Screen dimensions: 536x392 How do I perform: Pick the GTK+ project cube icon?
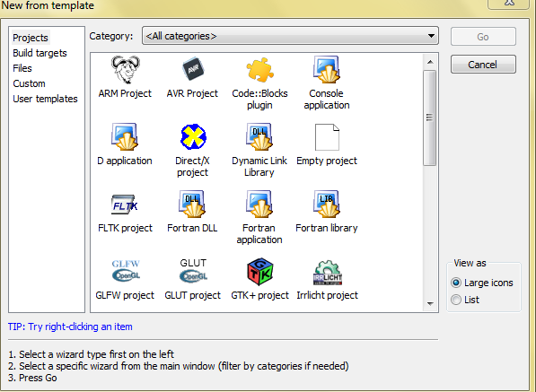[x=259, y=272]
